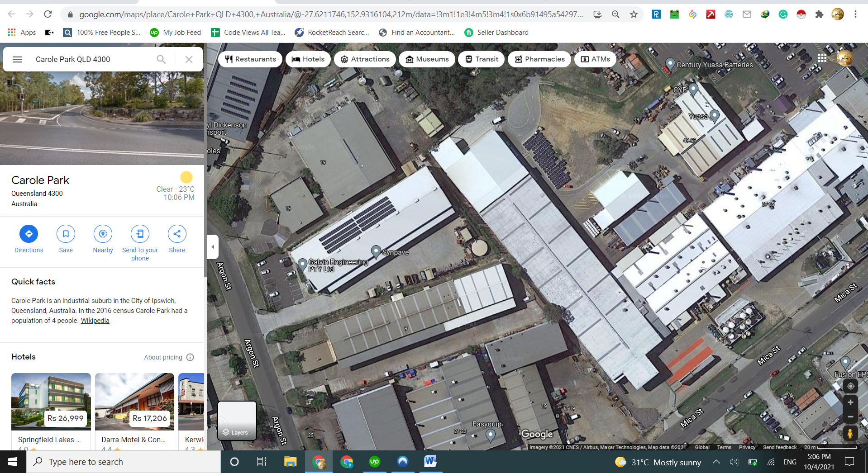Open the Google apps grid
868x473 pixels.
(x=822, y=58)
